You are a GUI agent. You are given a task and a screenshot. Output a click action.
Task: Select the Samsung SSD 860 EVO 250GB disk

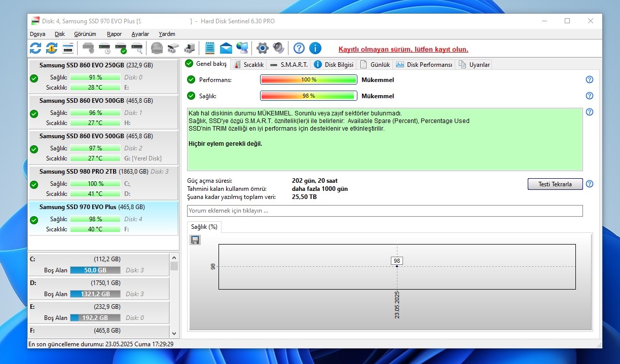pos(103,76)
